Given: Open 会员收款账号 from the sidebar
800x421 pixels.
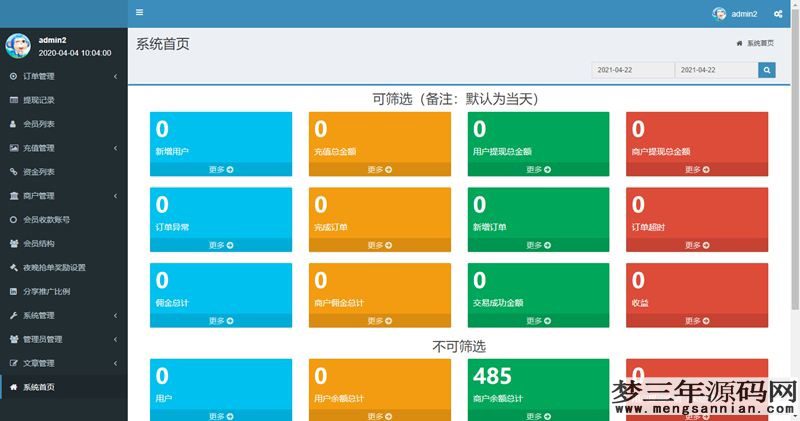Looking at the screenshot, I should (64, 220).
